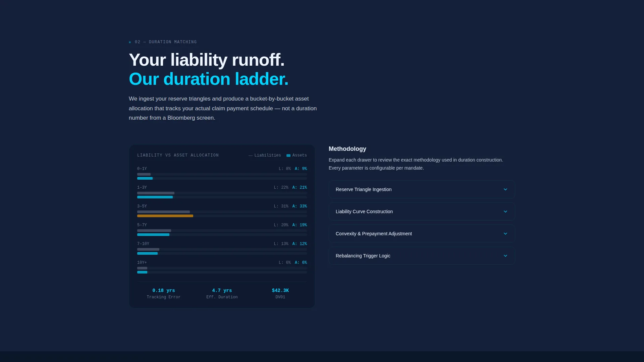Click the 'L: 20%' value
Screen dimensions: 644x362
[x=281, y=225]
